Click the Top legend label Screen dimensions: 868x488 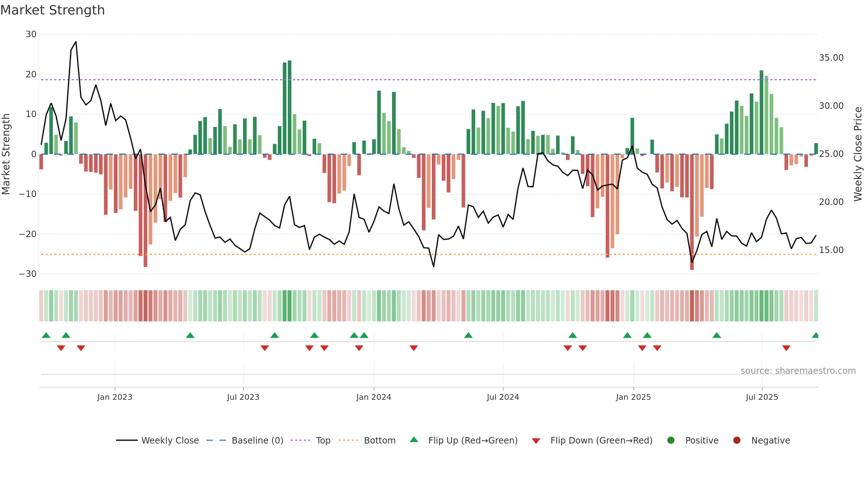(323, 440)
